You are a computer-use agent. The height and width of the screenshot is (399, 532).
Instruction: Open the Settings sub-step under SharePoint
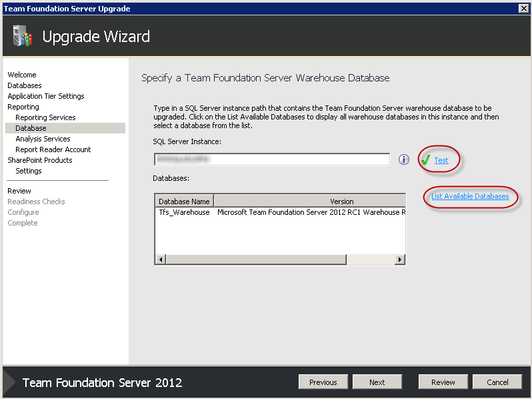(29, 171)
